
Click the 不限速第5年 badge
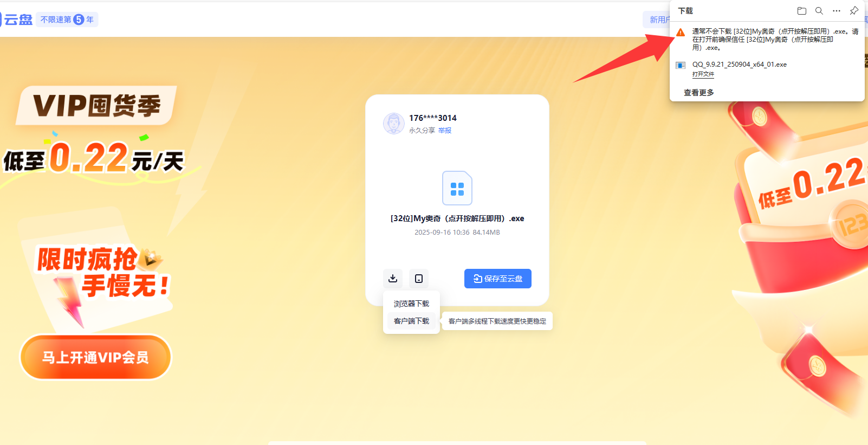(67, 20)
